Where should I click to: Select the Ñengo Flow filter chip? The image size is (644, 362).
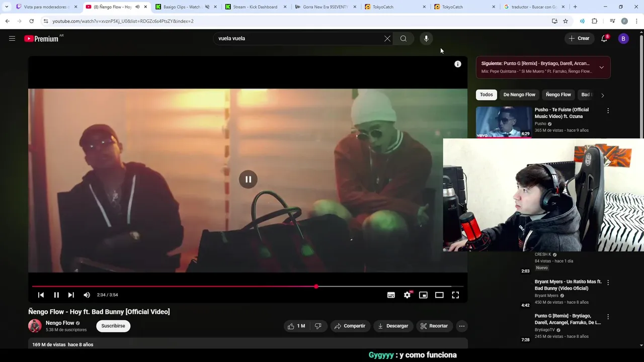[558, 95]
